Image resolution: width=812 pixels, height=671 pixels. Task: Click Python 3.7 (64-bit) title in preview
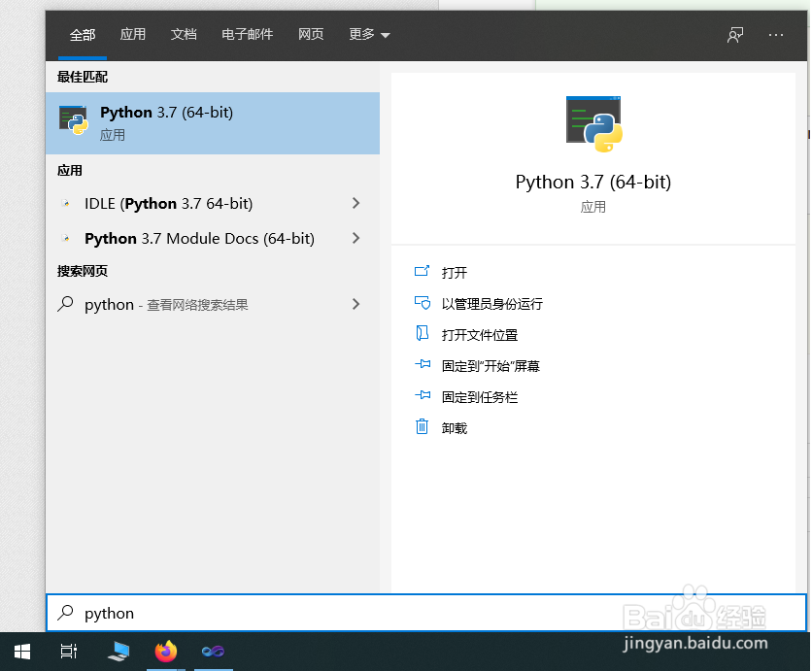592,183
